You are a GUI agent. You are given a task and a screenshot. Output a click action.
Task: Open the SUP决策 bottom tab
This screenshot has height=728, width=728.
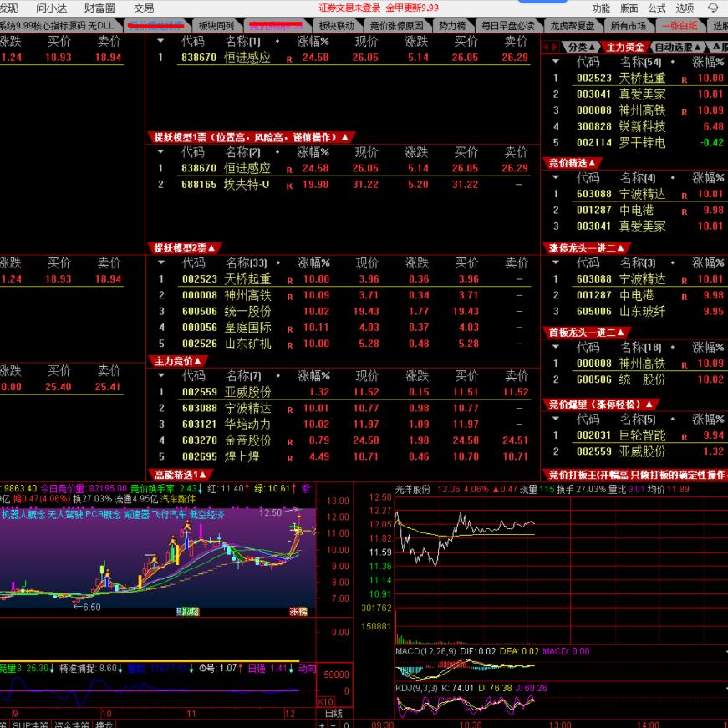(30, 725)
